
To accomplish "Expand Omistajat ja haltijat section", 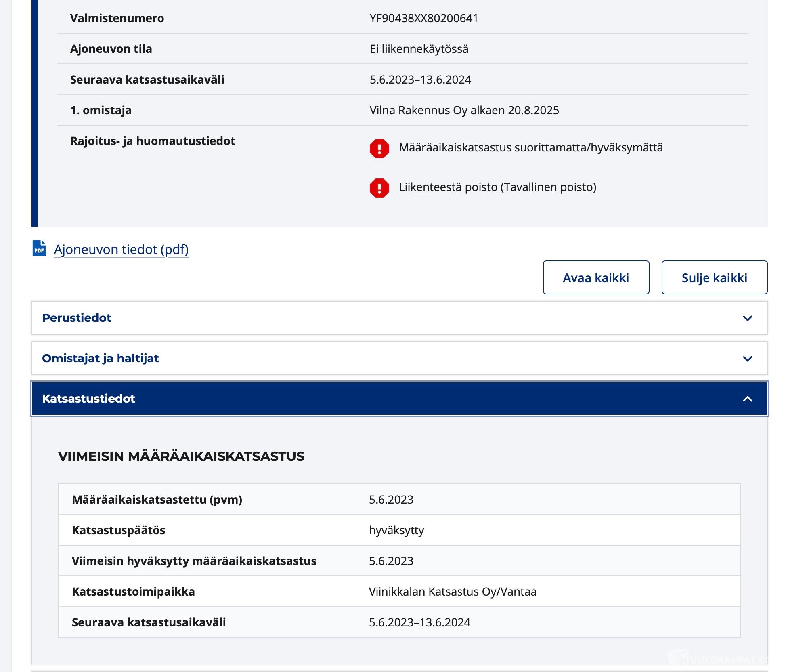I will point(101,358).
